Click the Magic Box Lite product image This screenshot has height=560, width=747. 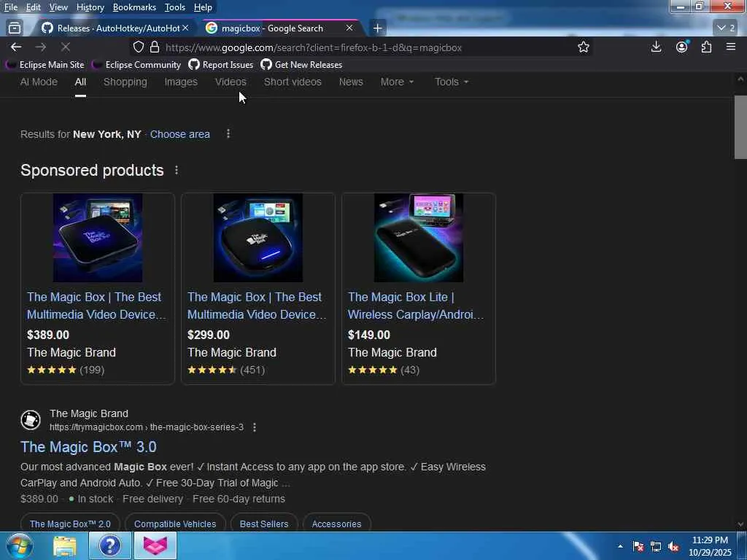419,238
